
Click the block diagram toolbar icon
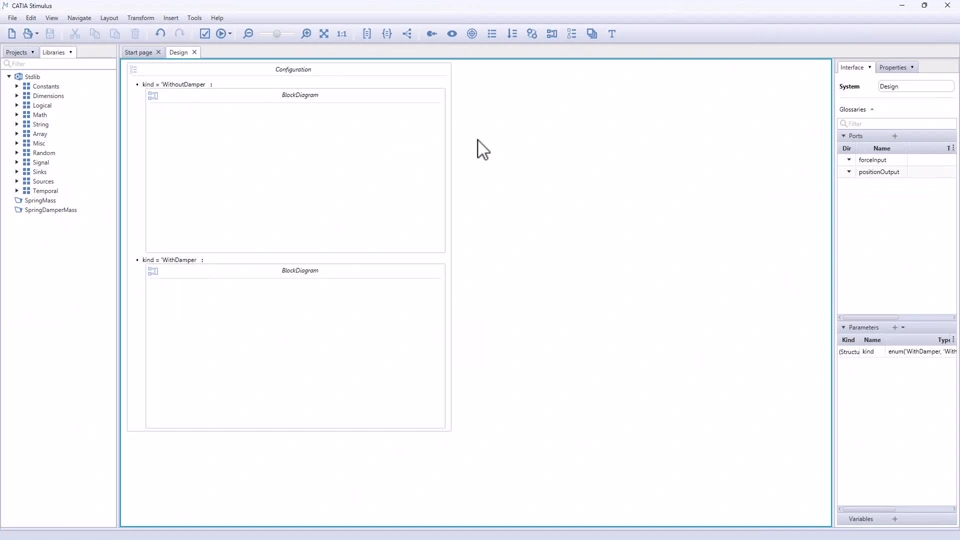point(552,34)
